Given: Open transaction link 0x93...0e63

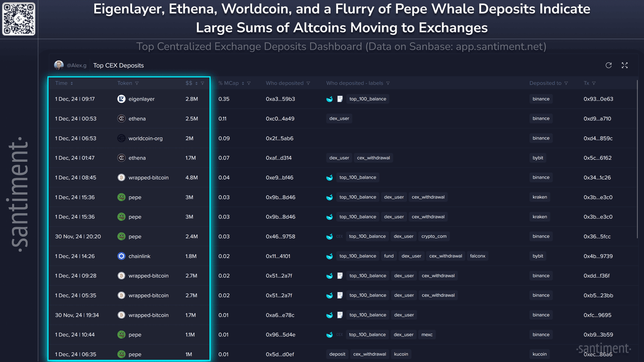Looking at the screenshot, I should coord(598,99).
